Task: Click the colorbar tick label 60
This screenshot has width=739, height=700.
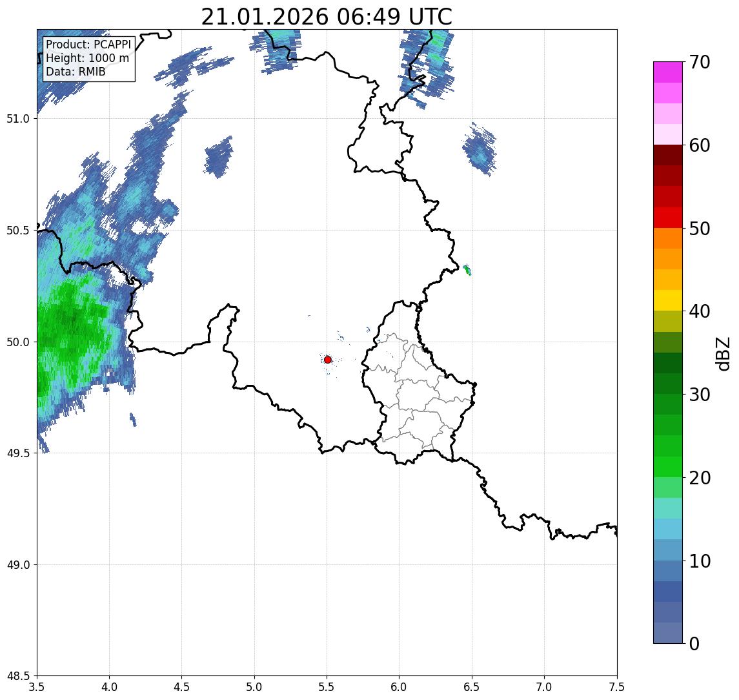Action: pos(700,146)
